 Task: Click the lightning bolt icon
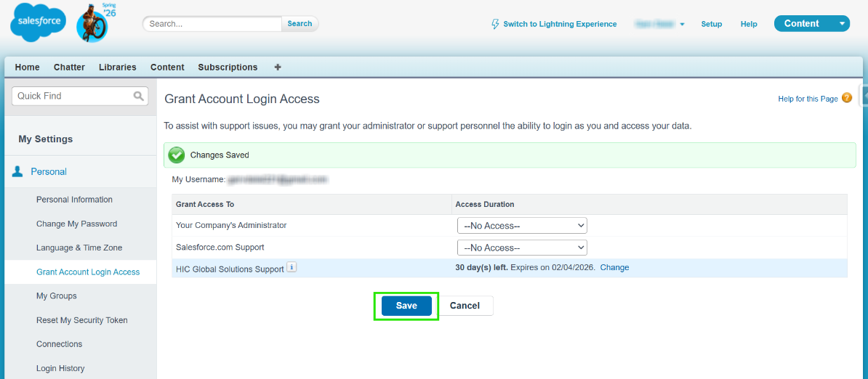tap(496, 24)
